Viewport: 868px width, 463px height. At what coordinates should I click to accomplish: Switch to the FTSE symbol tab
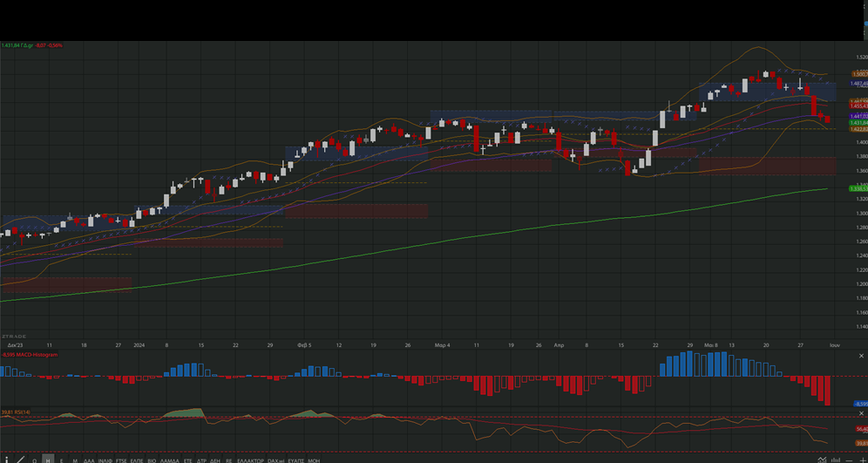[121, 460]
